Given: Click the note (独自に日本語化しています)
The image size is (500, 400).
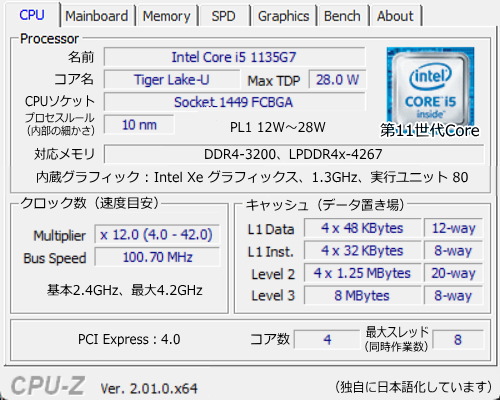Looking at the screenshot, I should tap(413, 387).
